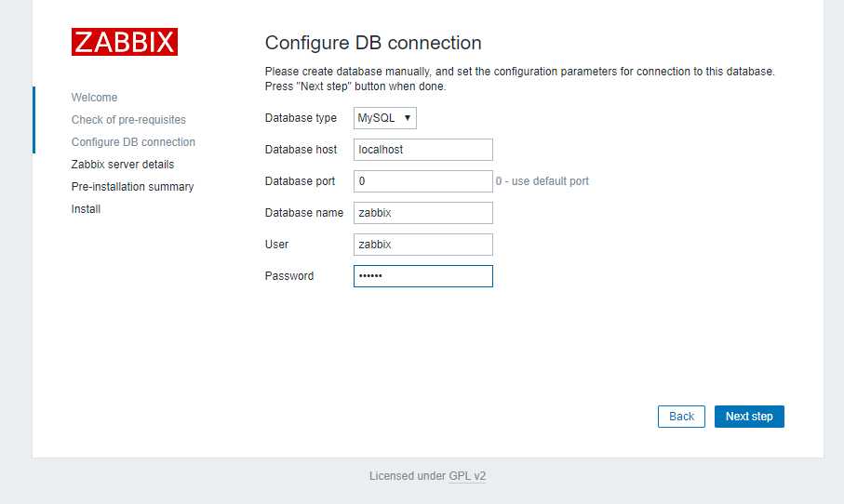
Task: Click the ZABBIX logo
Action: (x=124, y=42)
